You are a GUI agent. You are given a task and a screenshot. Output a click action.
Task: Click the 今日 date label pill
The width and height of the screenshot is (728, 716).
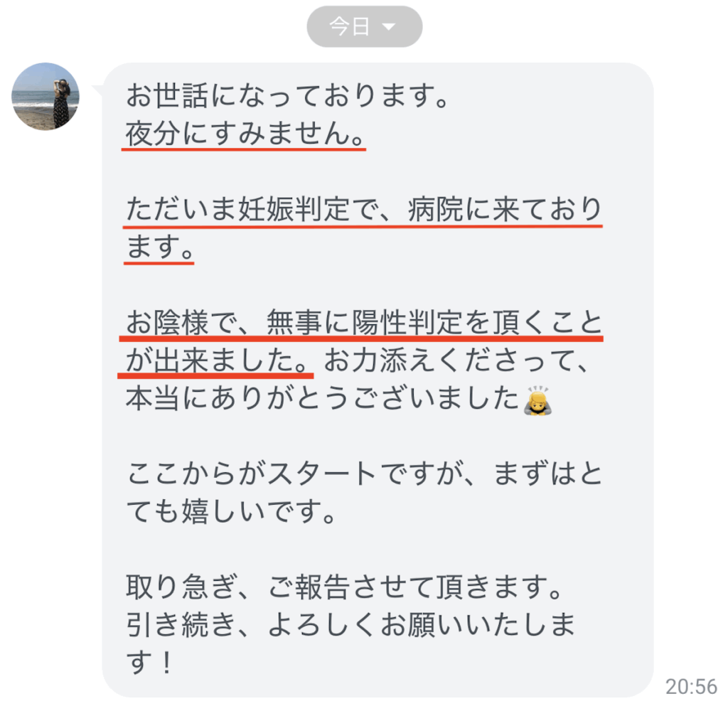coord(365,26)
